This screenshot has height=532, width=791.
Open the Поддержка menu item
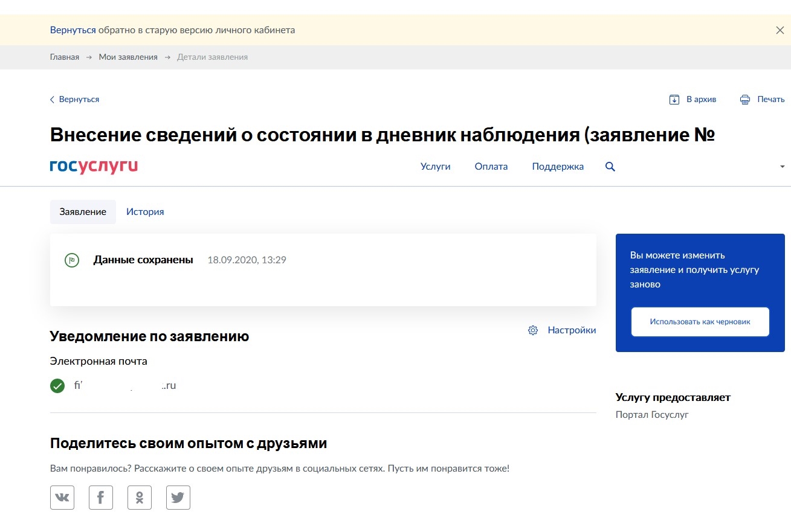click(558, 167)
